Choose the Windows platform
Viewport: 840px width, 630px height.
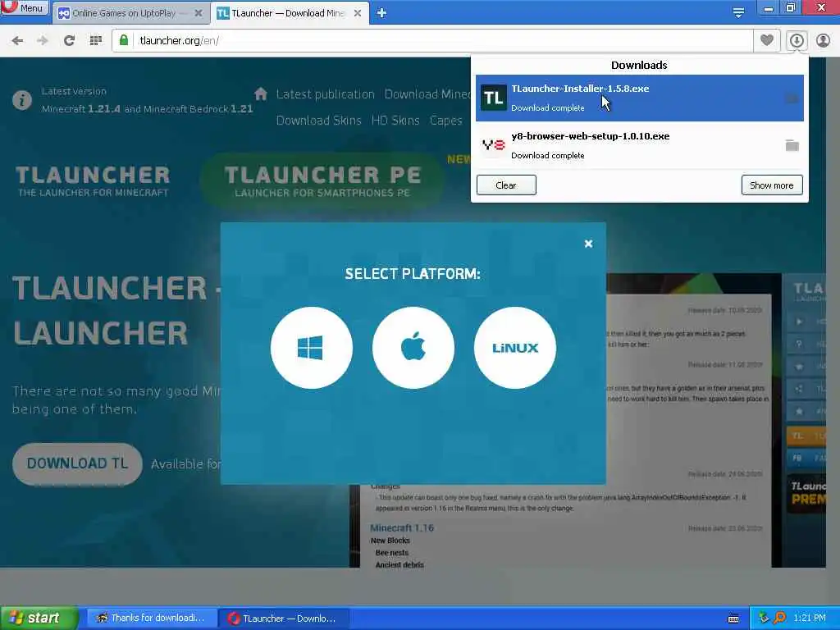pos(311,348)
